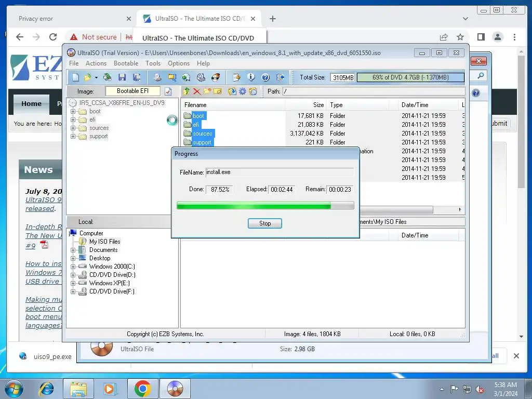Click the New image toolbar icon
This screenshot has height=399, width=532.
click(75, 77)
